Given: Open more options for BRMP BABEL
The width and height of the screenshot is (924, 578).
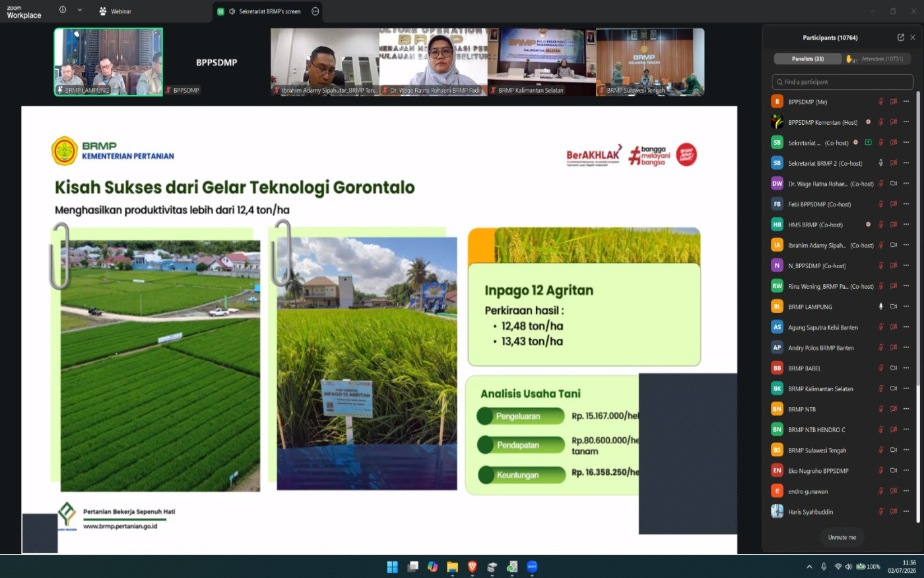Looking at the screenshot, I should tap(906, 368).
